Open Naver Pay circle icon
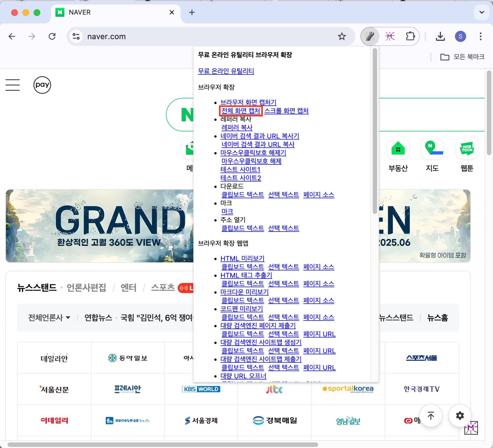Screen dimensions: 493x448 pos(42,85)
